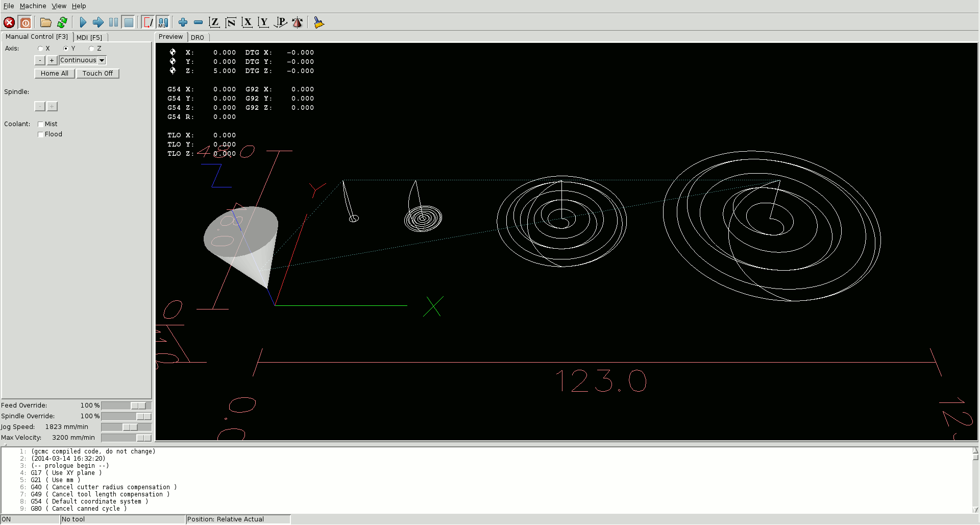Viewport: 980px width, 525px height.
Task: Select G-code line 7 G49
Action: [100, 494]
